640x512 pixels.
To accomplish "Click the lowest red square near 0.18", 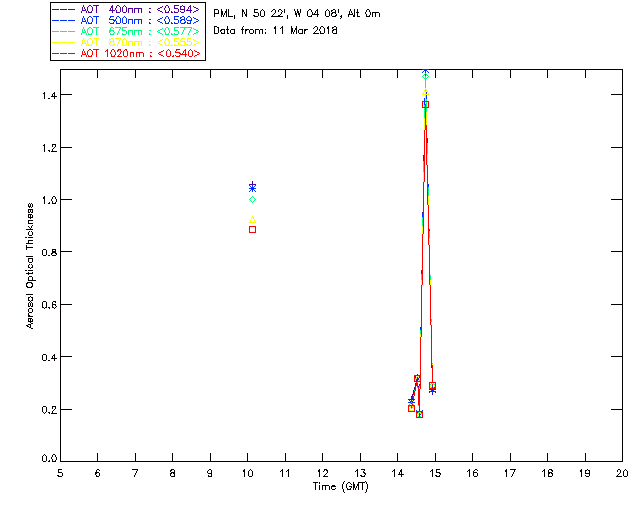I will pos(419,414).
